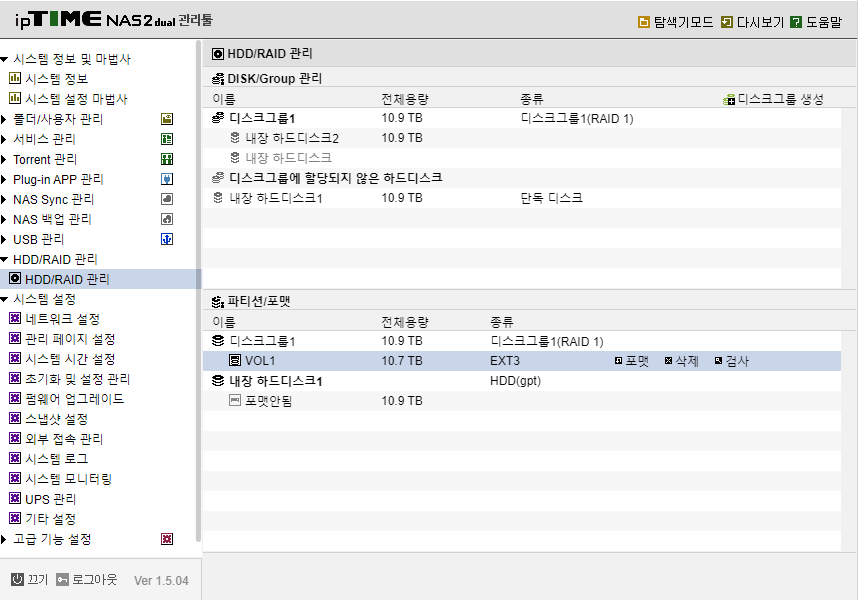Click the 포맷안됨 partition icon
Screen dimensions: 859x600
tap(234, 401)
